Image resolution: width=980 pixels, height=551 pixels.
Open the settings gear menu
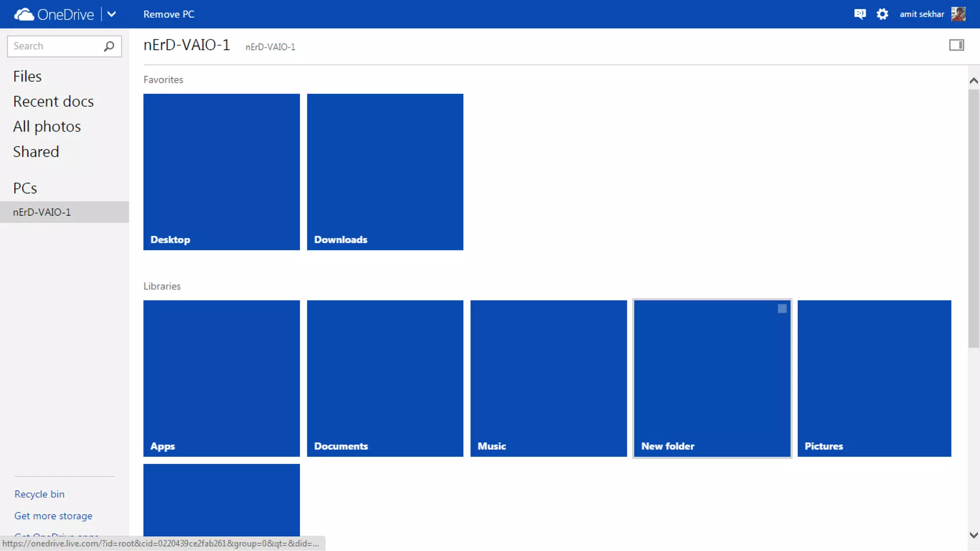coord(882,14)
